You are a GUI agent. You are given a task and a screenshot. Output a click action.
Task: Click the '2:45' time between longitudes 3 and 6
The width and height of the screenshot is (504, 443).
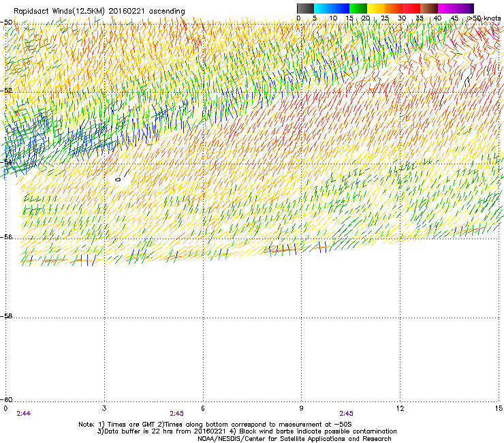point(177,414)
